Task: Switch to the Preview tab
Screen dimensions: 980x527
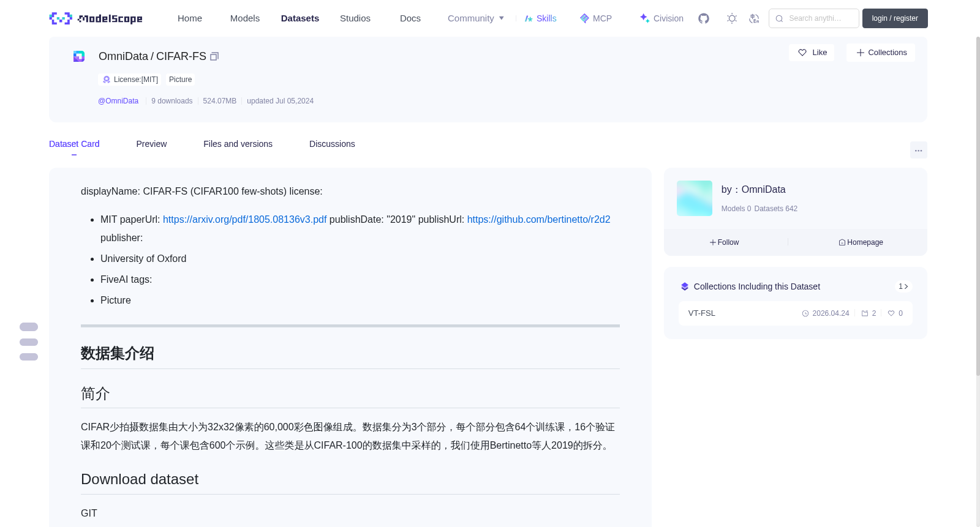Action: (x=151, y=144)
